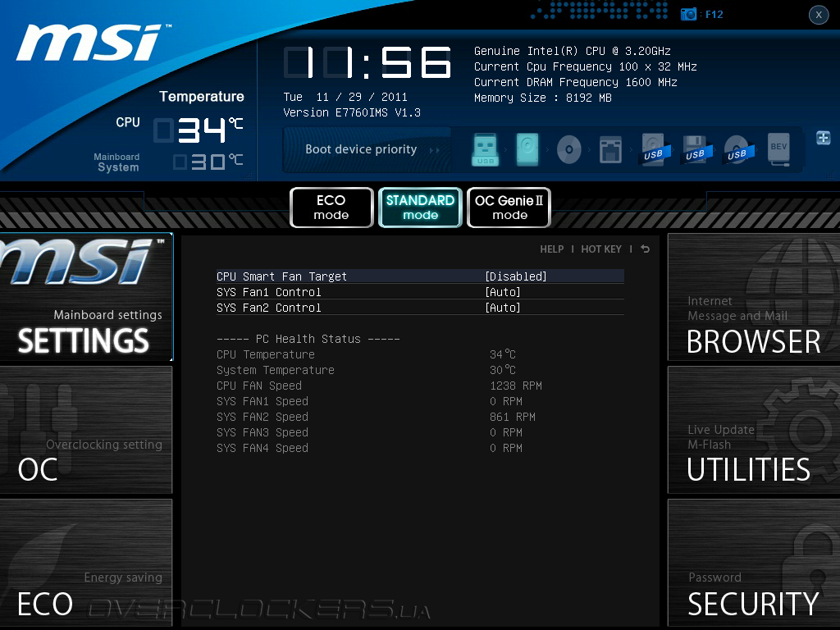Select the USB CD-ROM boot device icon

tap(737, 150)
